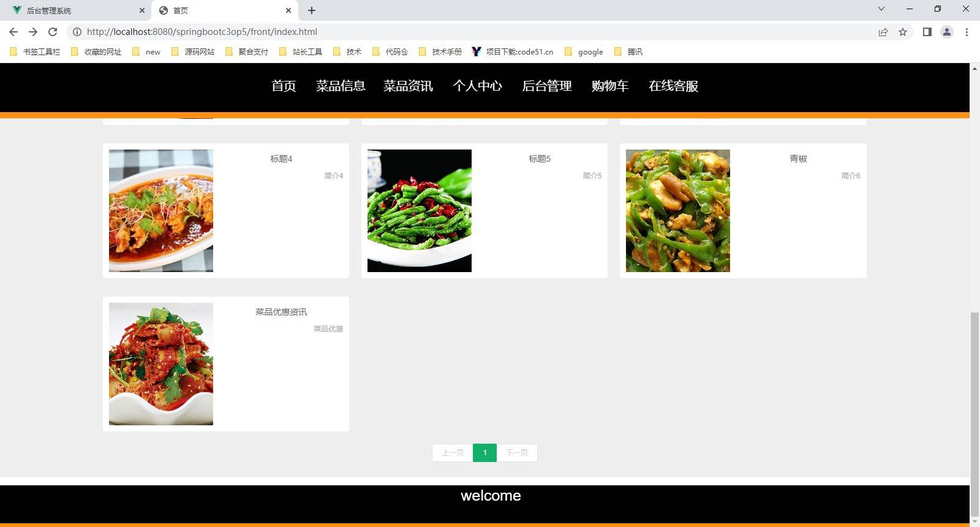Open the 标题5 news title
This screenshot has height=527, width=980.
point(540,159)
